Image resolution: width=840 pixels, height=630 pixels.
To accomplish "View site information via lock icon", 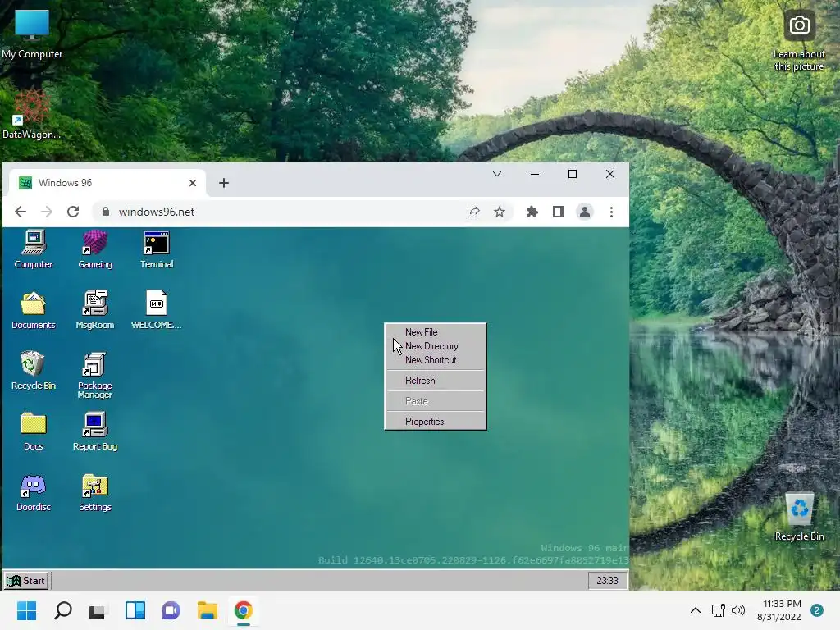I will point(106,212).
